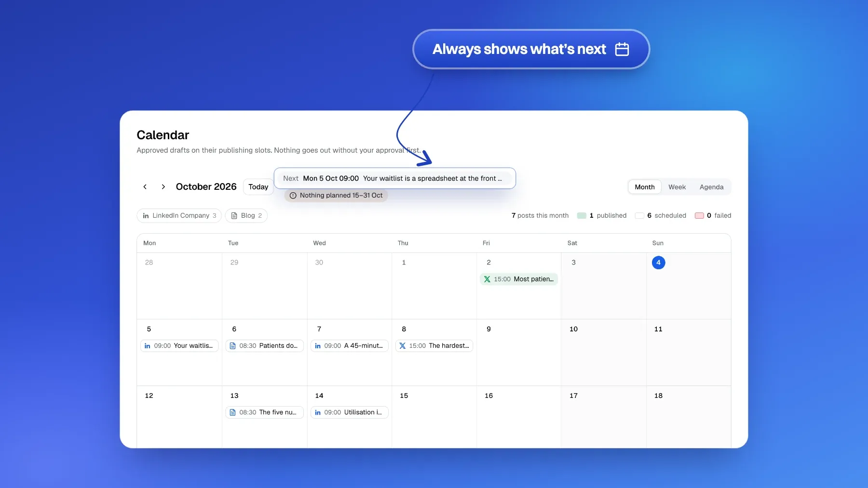
Task: Select the greyed day 28 cell
Action: tap(179, 286)
